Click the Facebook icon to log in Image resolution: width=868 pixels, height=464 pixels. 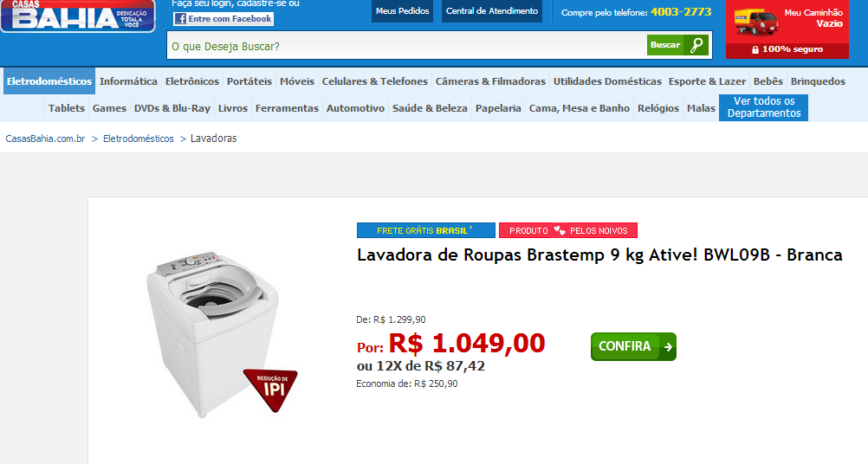pos(180,19)
